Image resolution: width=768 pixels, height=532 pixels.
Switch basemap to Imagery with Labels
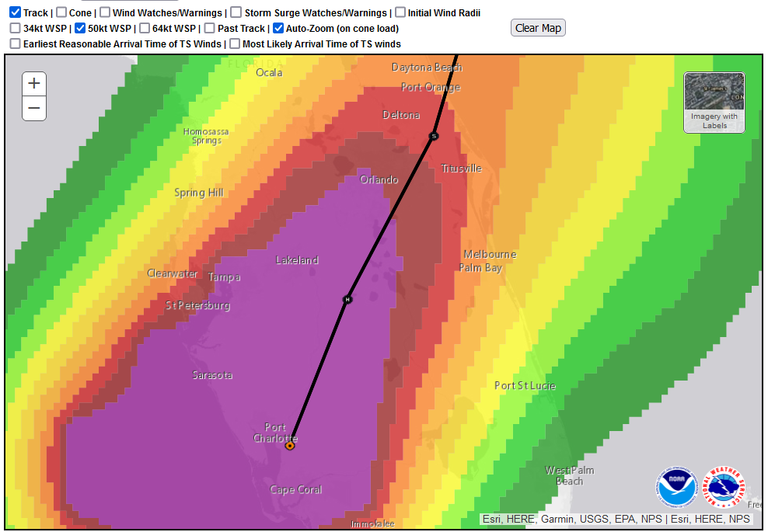pos(714,102)
